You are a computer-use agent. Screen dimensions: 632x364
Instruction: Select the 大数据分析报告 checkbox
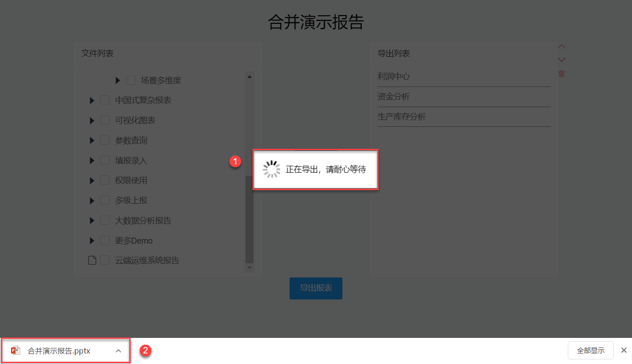[x=105, y=221]
